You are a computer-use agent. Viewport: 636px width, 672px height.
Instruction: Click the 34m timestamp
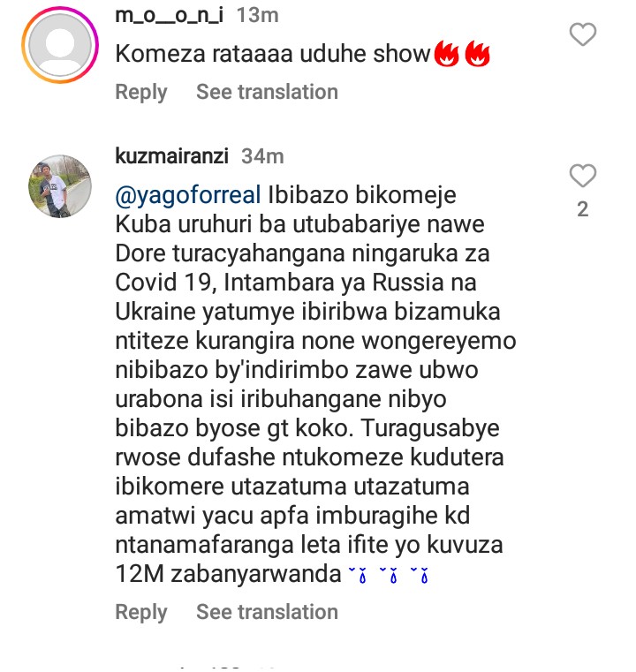[x=262, y=156]
